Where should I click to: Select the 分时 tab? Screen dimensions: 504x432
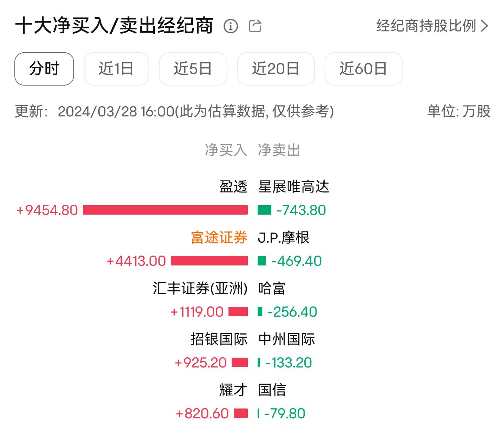click(44, 69)
